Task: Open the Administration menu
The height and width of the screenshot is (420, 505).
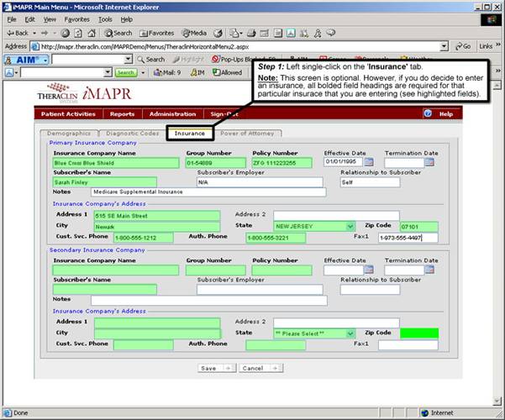Action: pyautogui.click(x=172, y=113)
